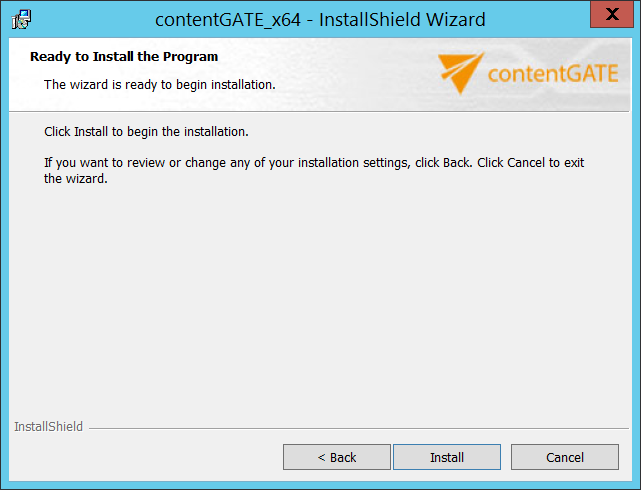This screenshot has height=490, width=641.
Task: Click the empty button-row area left of Back
Action: pyautogui.click(x=140, y=457)
